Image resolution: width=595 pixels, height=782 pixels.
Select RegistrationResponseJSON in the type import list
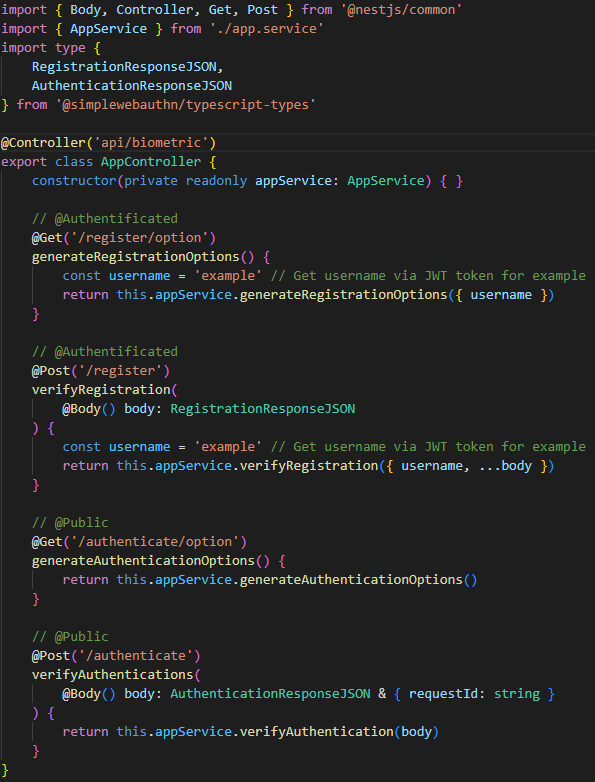pos(124,66)
